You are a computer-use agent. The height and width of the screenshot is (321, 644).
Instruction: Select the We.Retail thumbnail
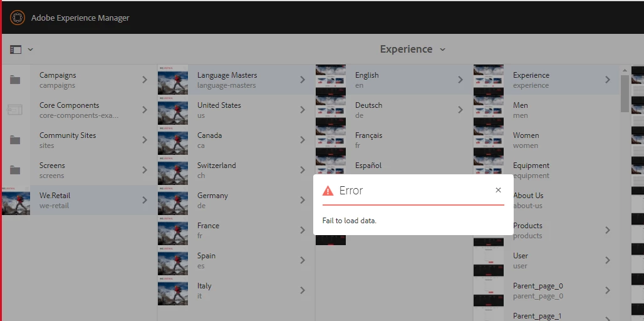point(16,200)
